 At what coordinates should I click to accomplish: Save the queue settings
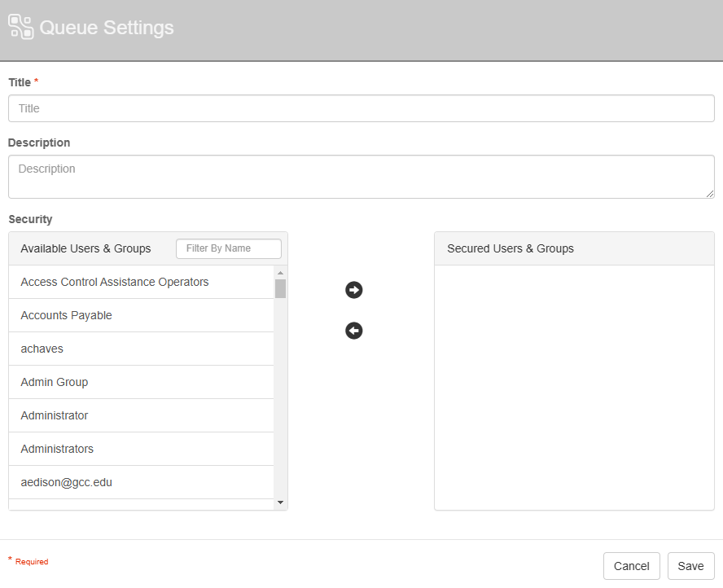point(690,566)
